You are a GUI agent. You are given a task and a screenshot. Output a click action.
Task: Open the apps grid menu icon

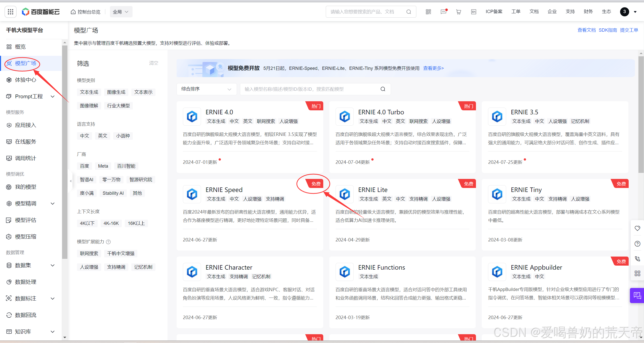coord(11,12)
